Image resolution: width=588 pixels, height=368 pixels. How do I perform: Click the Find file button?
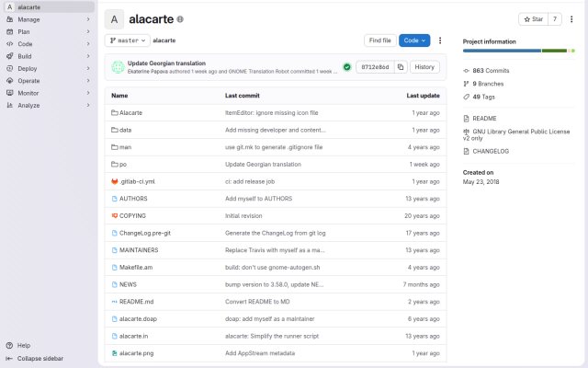pyautogui.click(x=379, y=40)
